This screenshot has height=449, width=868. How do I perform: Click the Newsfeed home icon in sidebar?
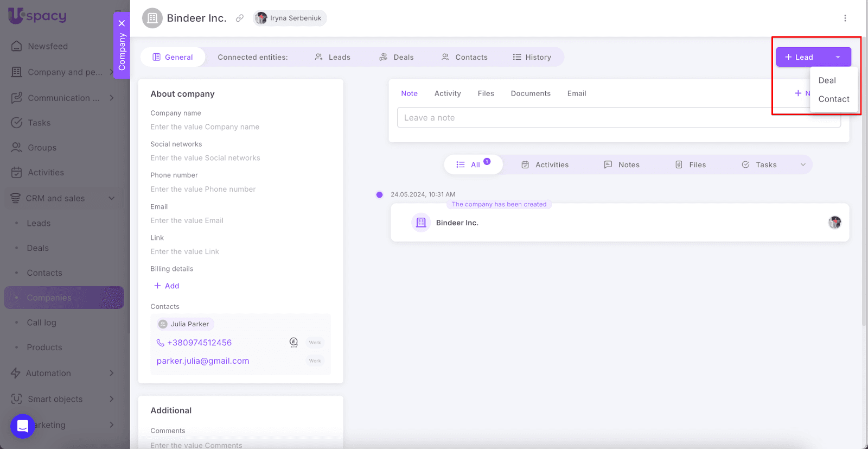17,46
